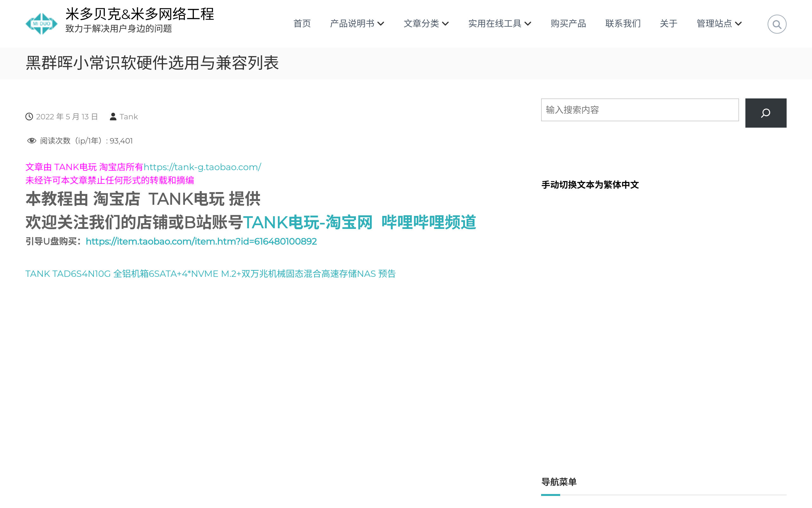Click the page title 黑群晖小常识软硬件选用与兼容列表

point(152,63)
